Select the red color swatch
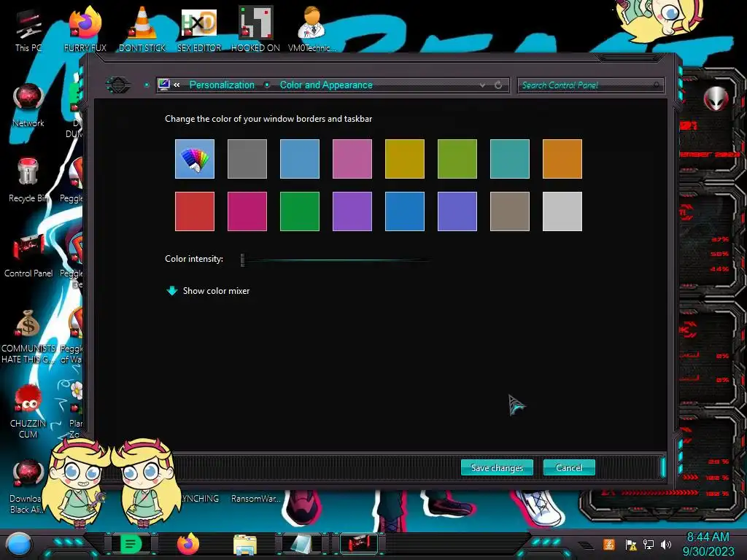Image resolution: width=747 pixels, height=560 pixels. (194, 211)
